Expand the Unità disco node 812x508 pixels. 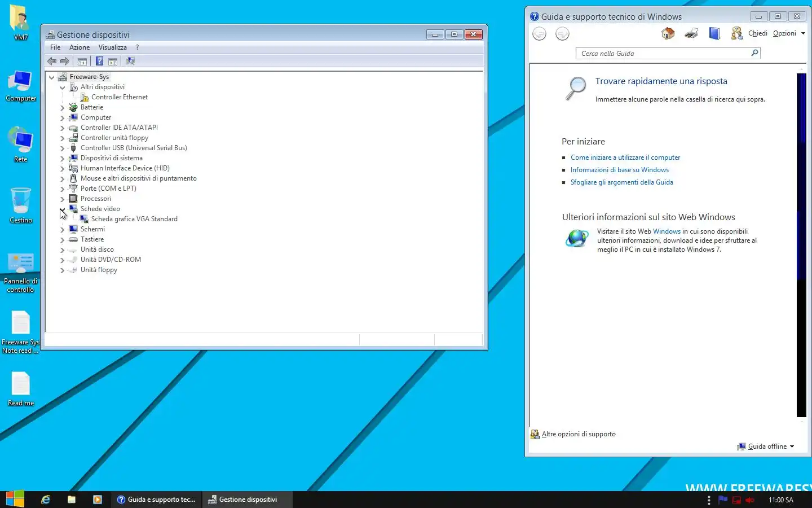point(63,250)
